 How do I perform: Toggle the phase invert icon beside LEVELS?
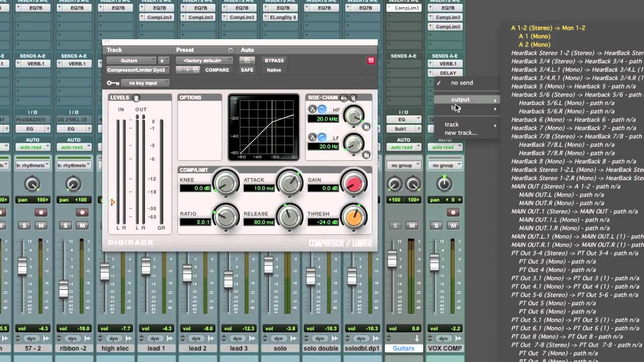(136, 98)
